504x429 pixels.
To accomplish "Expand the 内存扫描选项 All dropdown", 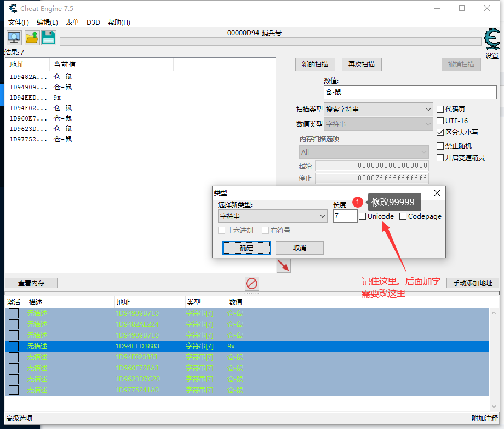I will 363,152.
